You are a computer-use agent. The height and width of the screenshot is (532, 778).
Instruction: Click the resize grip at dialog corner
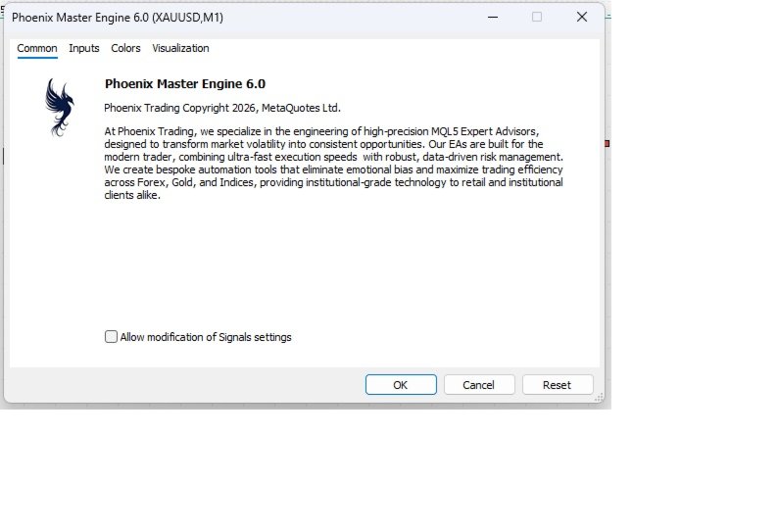click(x=599, y=397)
